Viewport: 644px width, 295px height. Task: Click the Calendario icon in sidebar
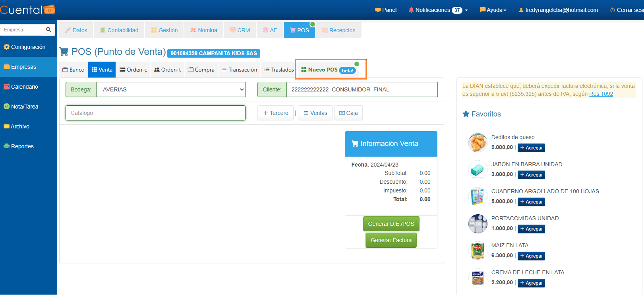(6, 87)
